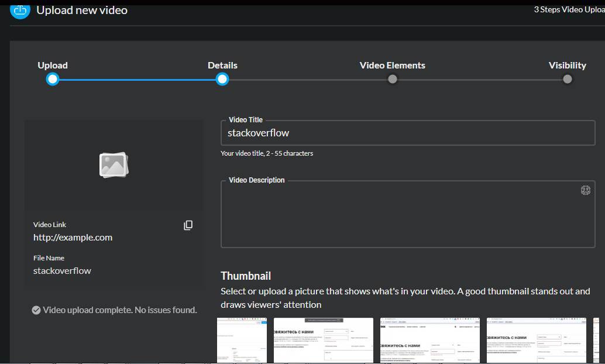
Task: Click the blue upload icon in header
Action: tap(20, 11)
